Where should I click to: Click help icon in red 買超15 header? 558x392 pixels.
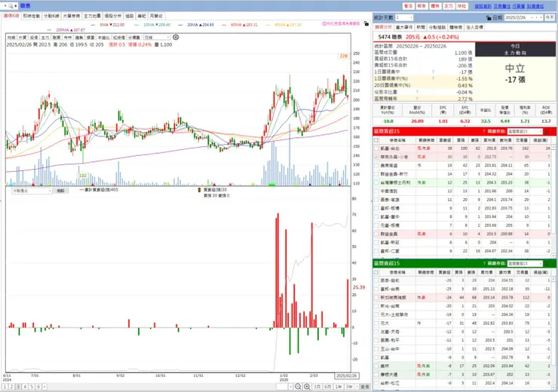[484, 132]
